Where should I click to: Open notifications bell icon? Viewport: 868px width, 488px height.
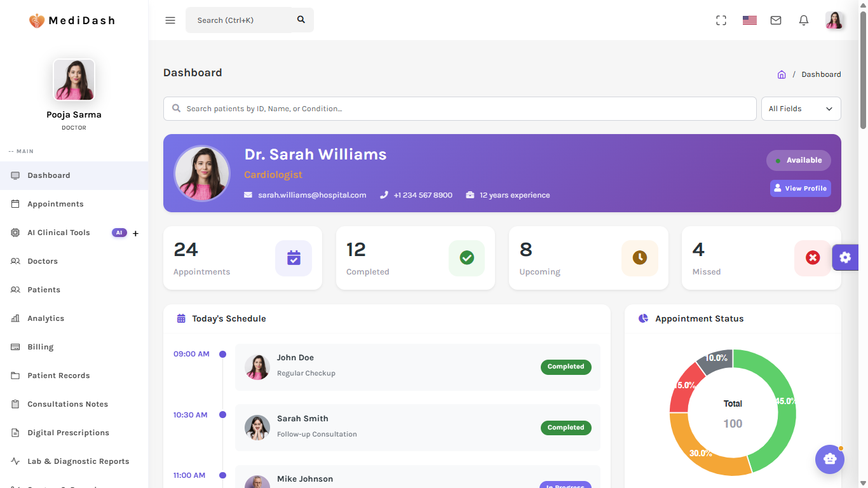click(804, 20)
